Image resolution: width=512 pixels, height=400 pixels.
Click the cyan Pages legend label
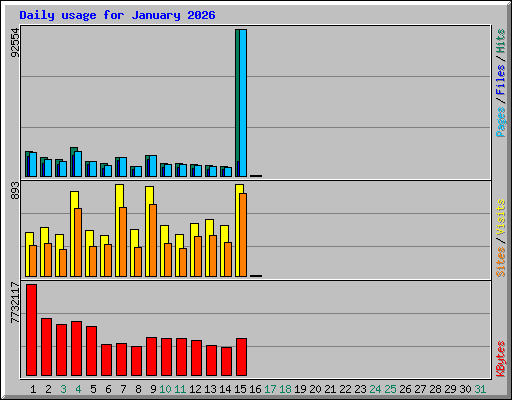pos(501,122)
